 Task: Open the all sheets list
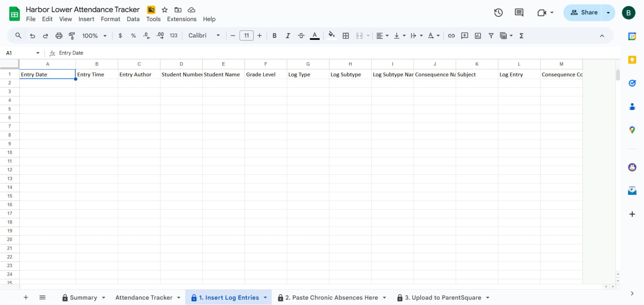point(42,297)
